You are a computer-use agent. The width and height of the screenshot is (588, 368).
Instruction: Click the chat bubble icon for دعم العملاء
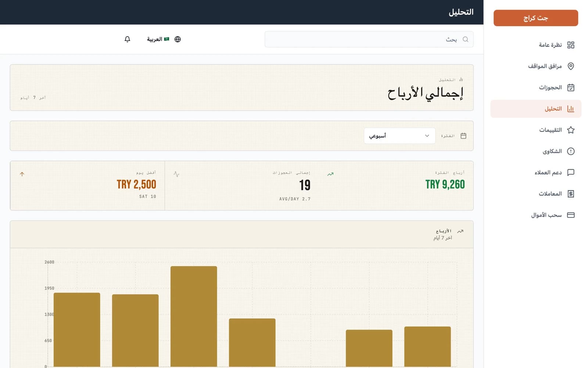click(x=571, y=173)
